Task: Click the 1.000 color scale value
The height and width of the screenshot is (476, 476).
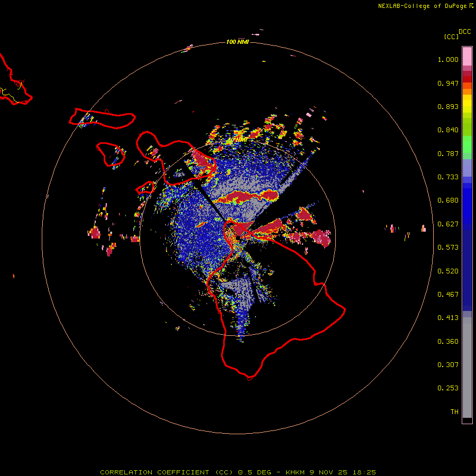Action: click(x=448, y=59)
